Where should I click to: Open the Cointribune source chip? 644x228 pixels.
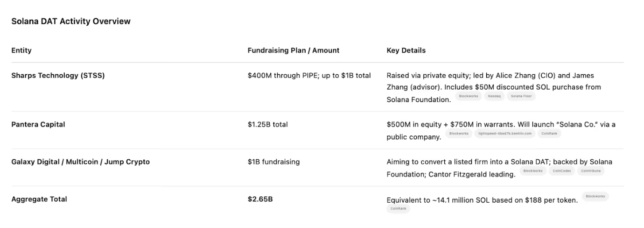click(591, 171)
